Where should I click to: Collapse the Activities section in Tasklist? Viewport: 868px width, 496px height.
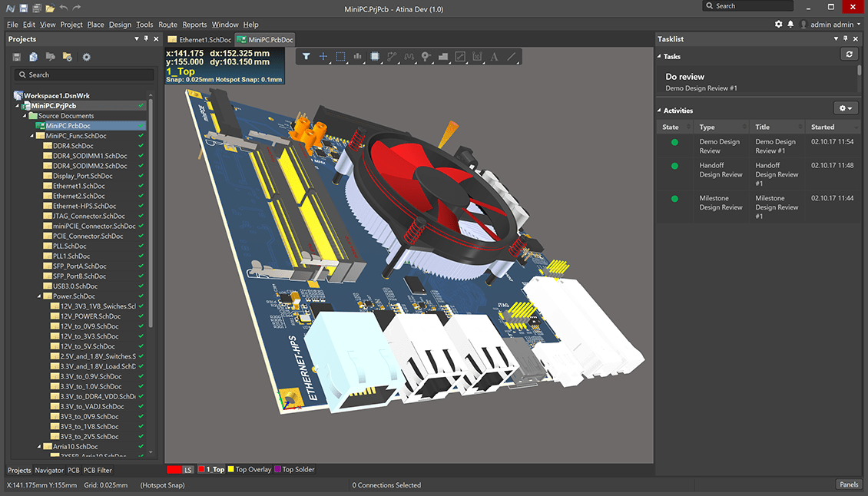click(658, 110)
